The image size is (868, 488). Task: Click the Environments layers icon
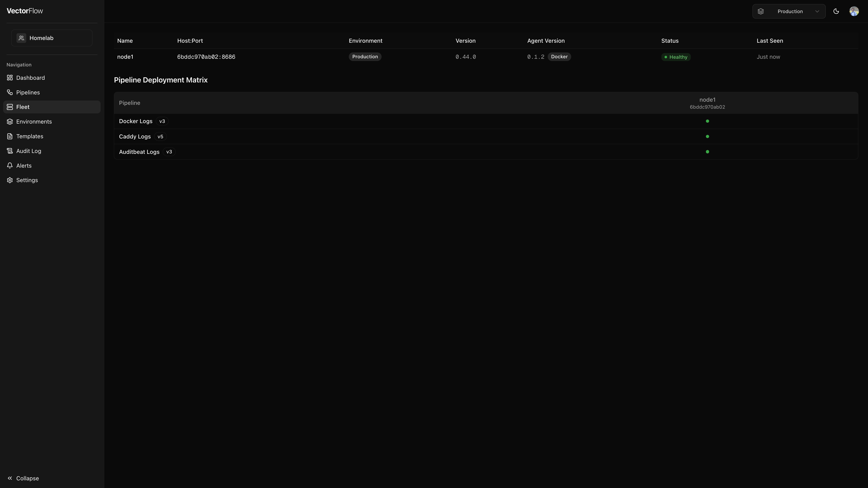(x=10, y=122)
